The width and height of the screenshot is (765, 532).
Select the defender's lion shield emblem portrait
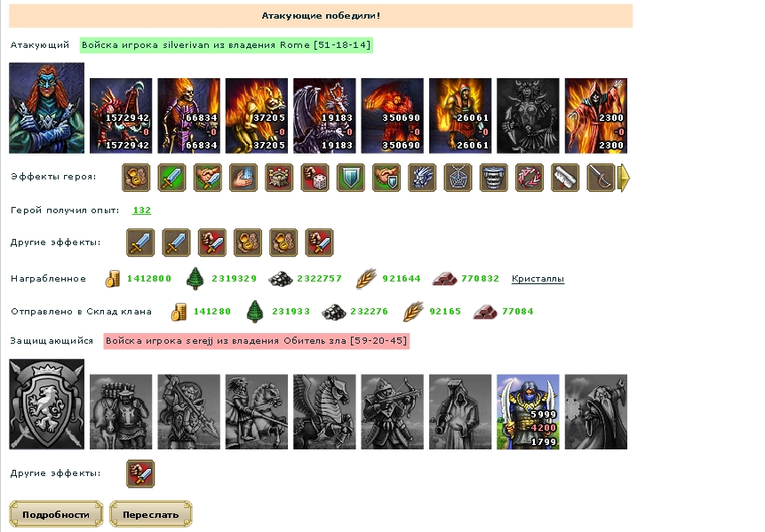[x=47, y=404]
